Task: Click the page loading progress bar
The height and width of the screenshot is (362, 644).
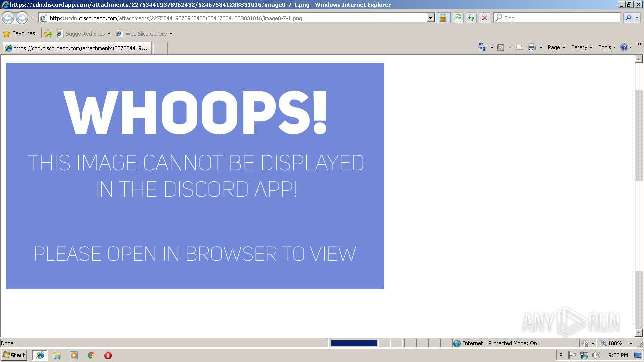Action: pyautogui.click(x=354, y=343)
